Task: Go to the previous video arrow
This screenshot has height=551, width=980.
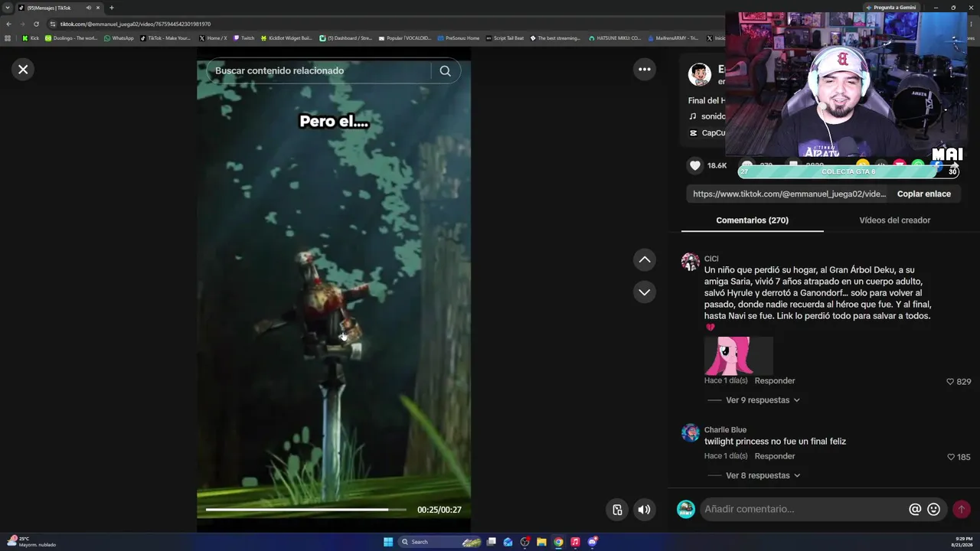Action: (645, 260)
